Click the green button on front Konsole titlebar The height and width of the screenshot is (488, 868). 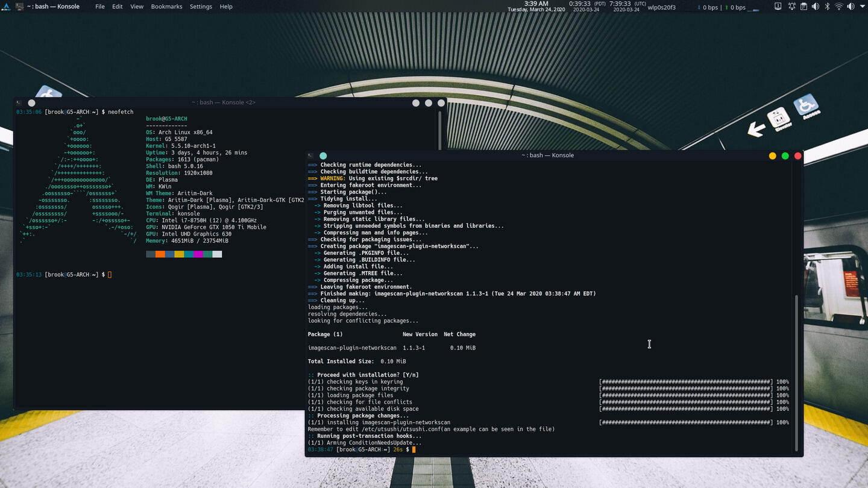click(785, 156)
